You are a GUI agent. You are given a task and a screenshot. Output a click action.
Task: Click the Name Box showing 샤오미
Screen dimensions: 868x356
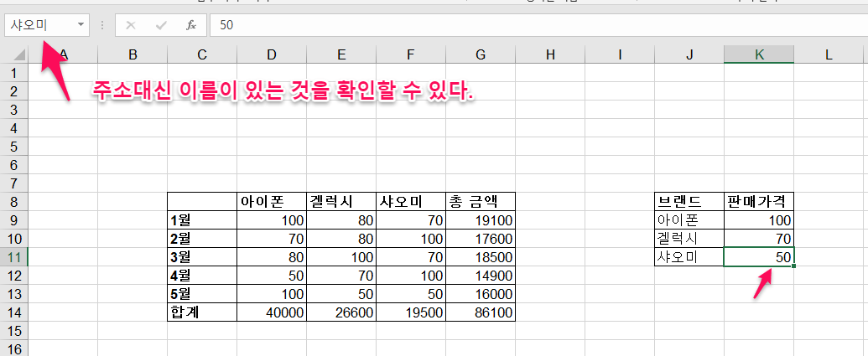[40, 25]
